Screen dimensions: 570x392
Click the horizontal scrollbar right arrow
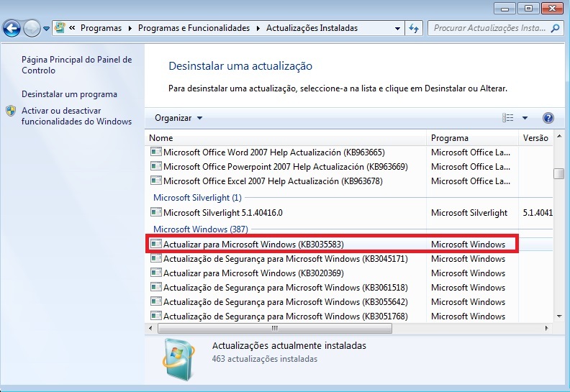coord(546,328)
